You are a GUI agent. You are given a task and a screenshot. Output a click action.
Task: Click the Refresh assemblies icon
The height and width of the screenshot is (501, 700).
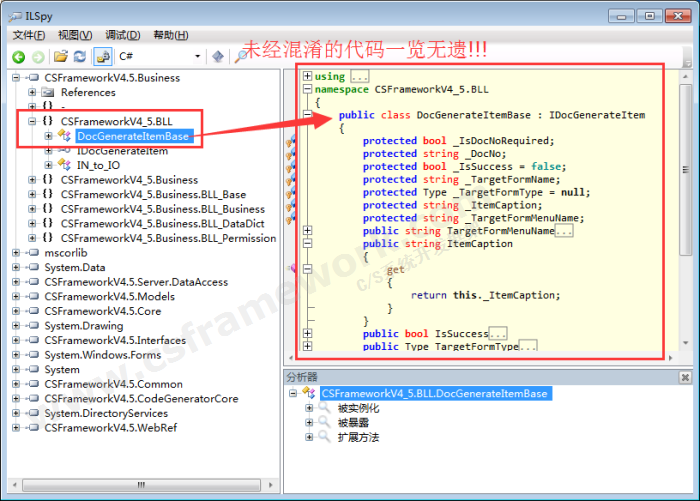point(80,57)
